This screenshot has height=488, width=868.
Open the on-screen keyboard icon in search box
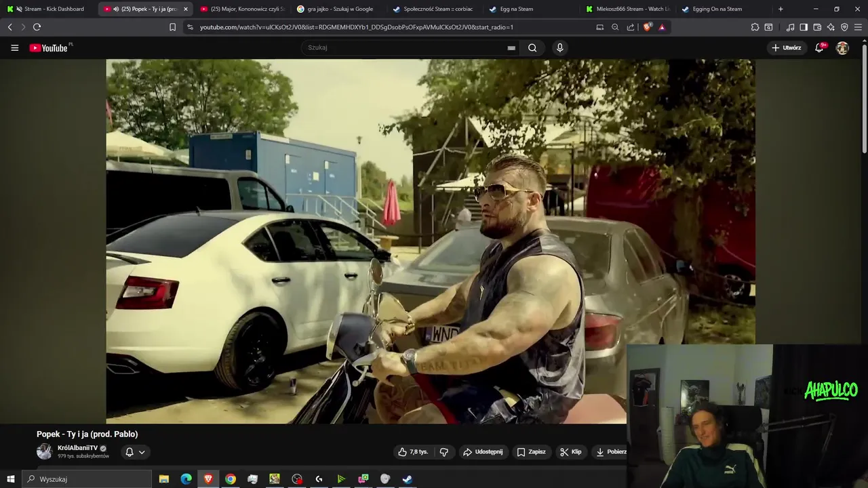[x=511, y=48]
